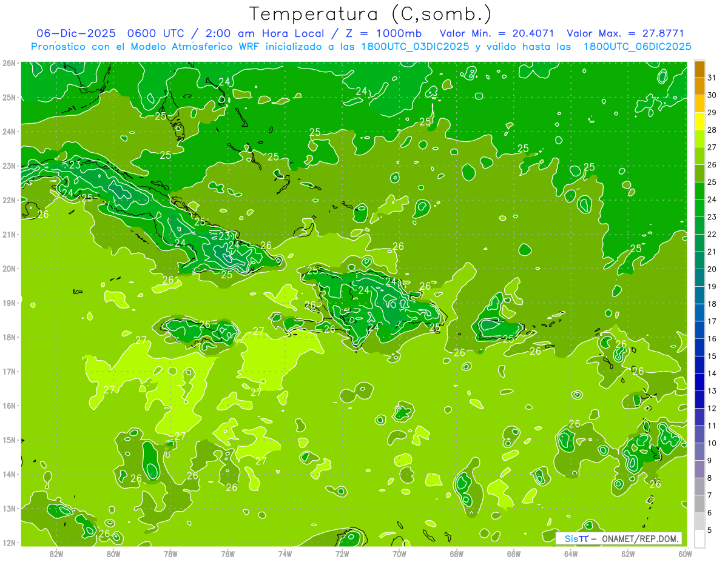Click the 78W longitude axis label
The width and height of the screenshot is (728, 562).
[170, 554]
